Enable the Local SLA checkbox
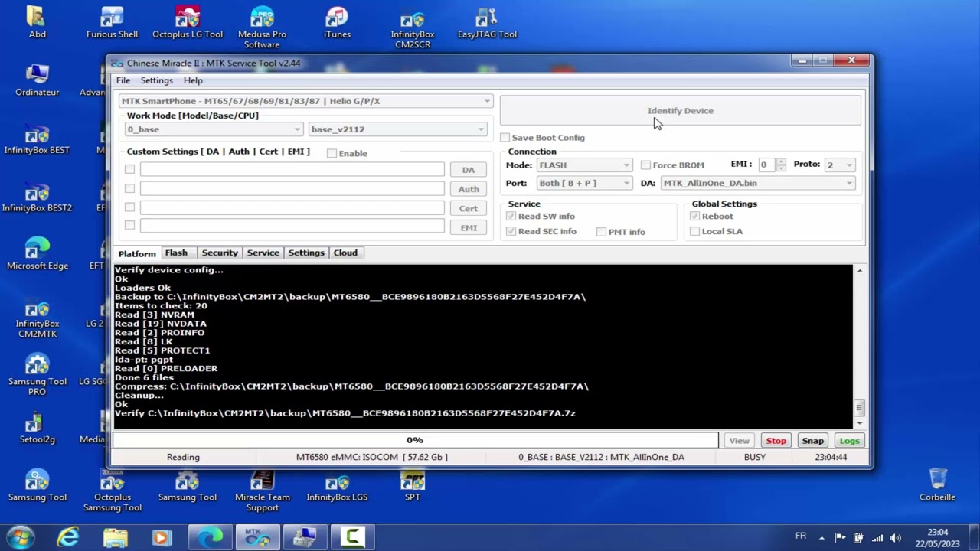Viewport: 980px width, 551px height. click(694, 231)
